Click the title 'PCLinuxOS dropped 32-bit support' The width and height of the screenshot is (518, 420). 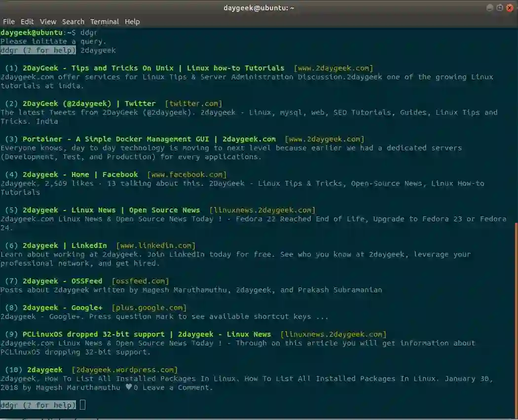(94, 334)
